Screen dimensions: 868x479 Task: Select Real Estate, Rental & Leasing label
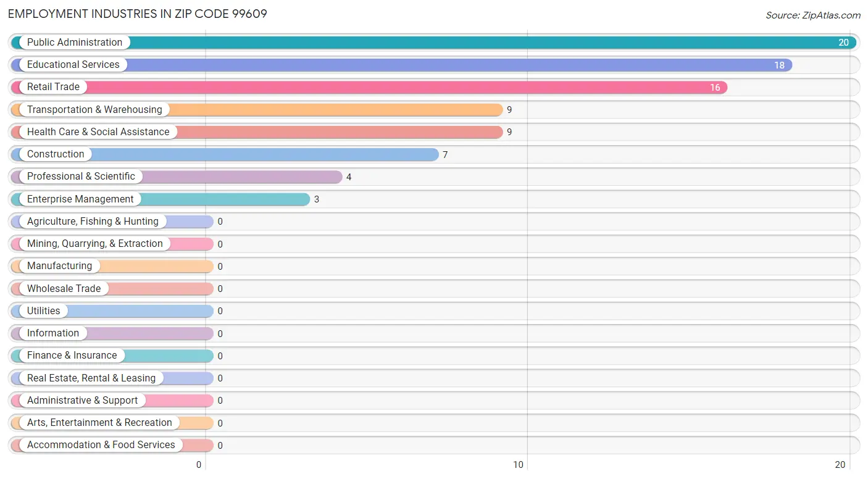(x=91, y=378)
